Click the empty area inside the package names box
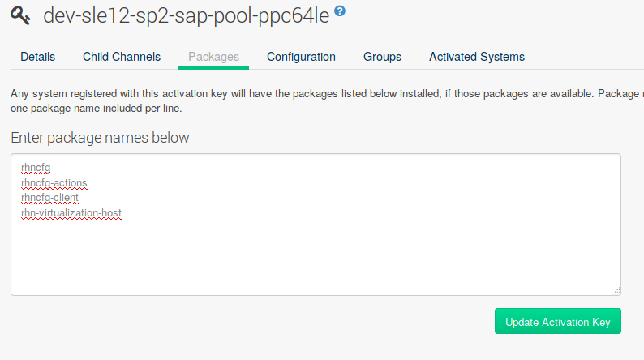This screenshot has height=360, width=644. pos(316,255)
